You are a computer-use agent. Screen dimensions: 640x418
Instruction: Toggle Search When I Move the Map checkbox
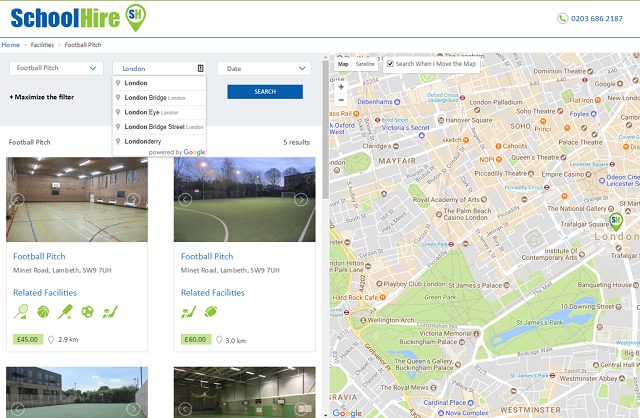click(x=390, y=64)
